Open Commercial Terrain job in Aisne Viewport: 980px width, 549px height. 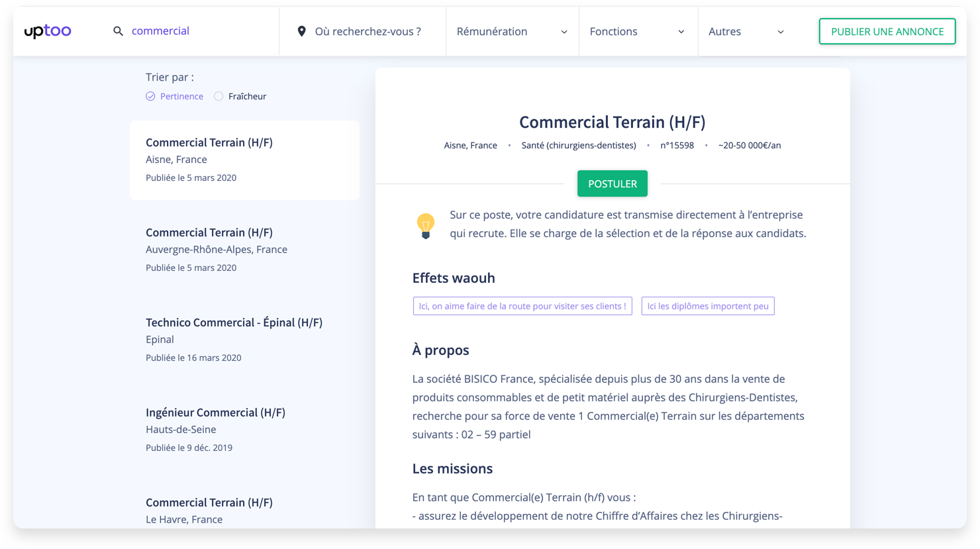(244, 160)
